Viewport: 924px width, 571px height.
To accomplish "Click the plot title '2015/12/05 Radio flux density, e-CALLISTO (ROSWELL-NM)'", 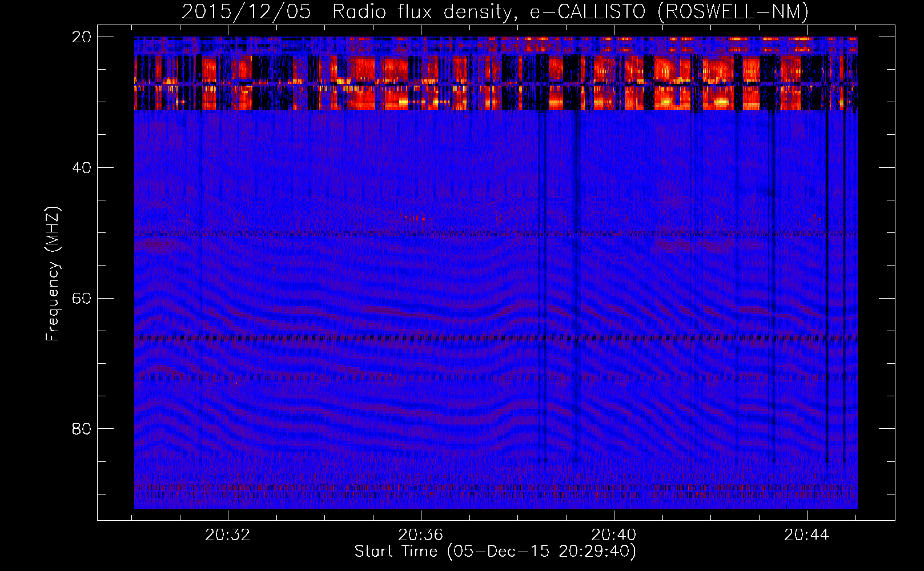I will [x=495, y=11].
